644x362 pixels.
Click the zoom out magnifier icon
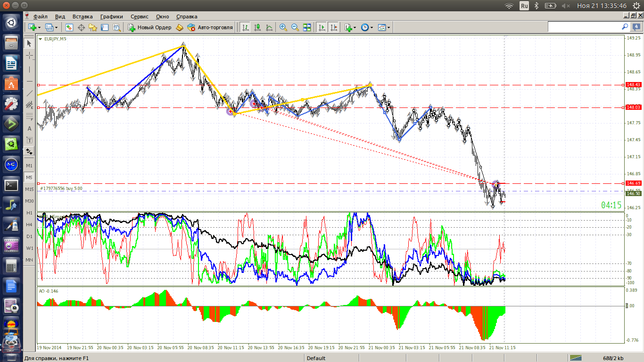(295, 27)
